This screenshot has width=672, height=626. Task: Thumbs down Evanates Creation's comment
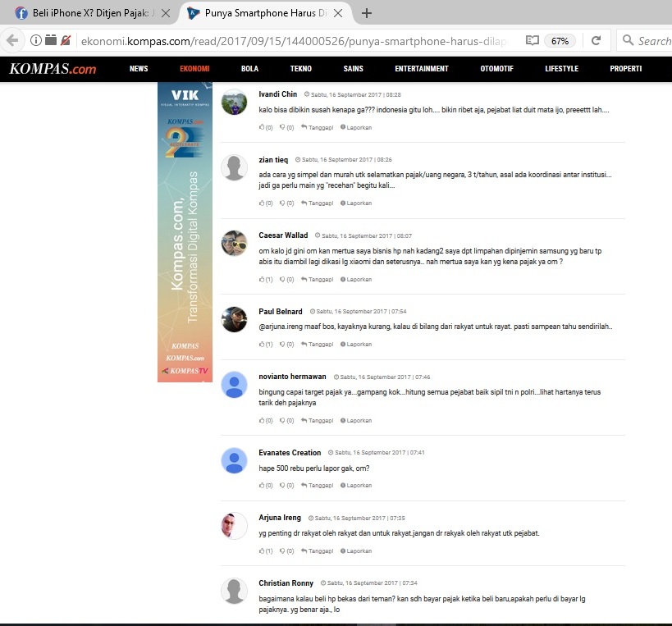pos(283,485)
